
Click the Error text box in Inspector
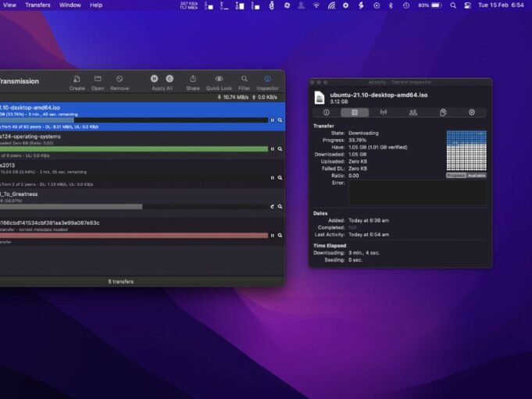click(x=418, y=193)
